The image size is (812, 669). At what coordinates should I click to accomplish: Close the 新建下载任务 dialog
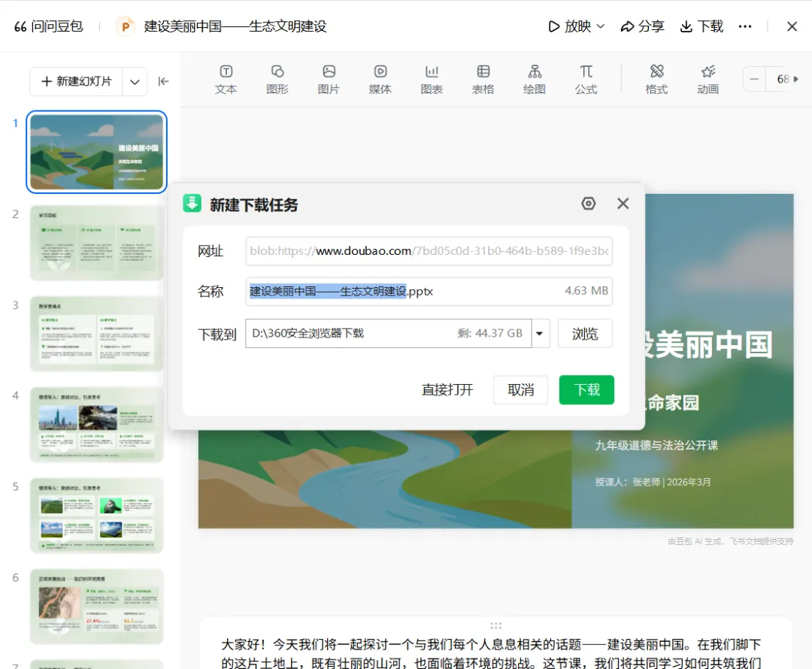click(x=623, y=204)
